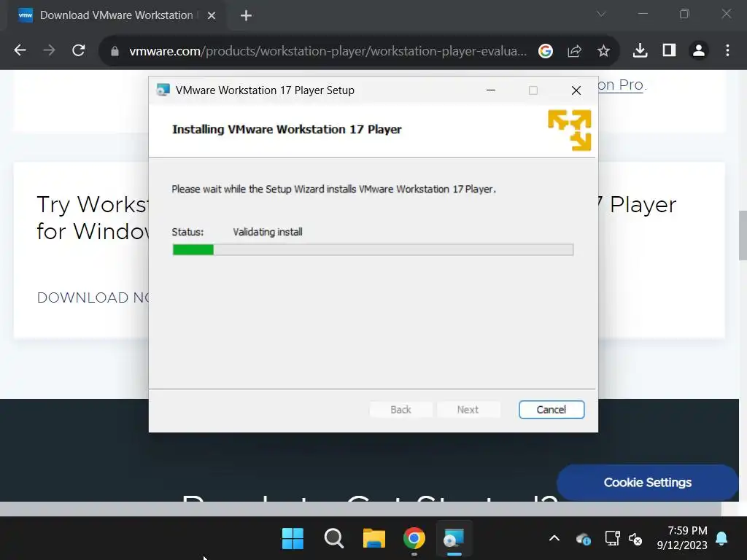The width and height of the screenshot is (747, 560).
Task: Click the Google icon in the address bar
Action: [546, 51]
